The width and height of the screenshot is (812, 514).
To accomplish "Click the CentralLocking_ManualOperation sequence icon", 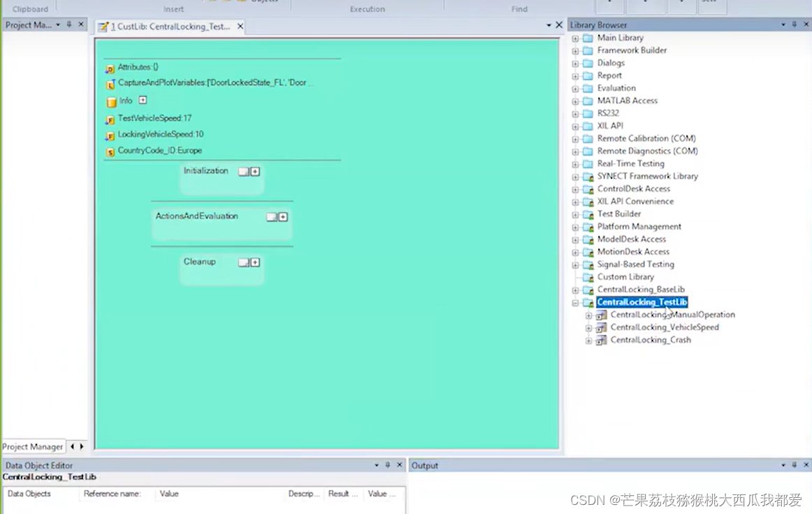I will [x=601, y=315].
